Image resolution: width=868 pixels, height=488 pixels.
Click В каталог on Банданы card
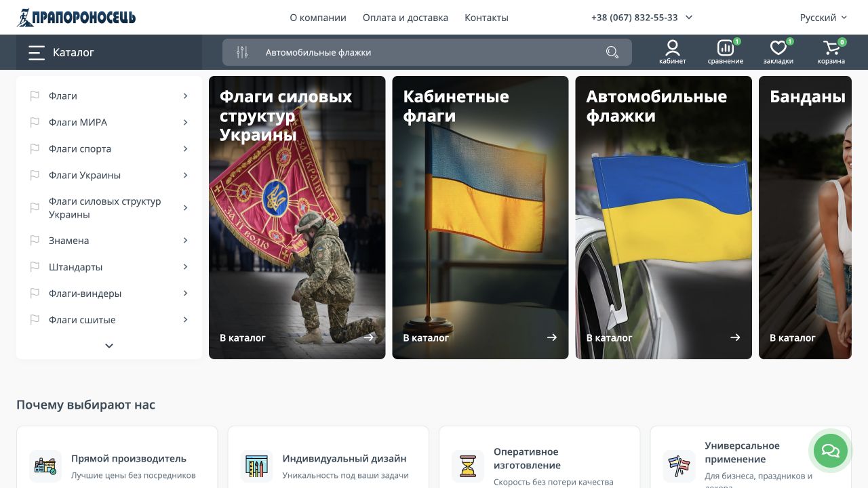[x=792, y=338]
